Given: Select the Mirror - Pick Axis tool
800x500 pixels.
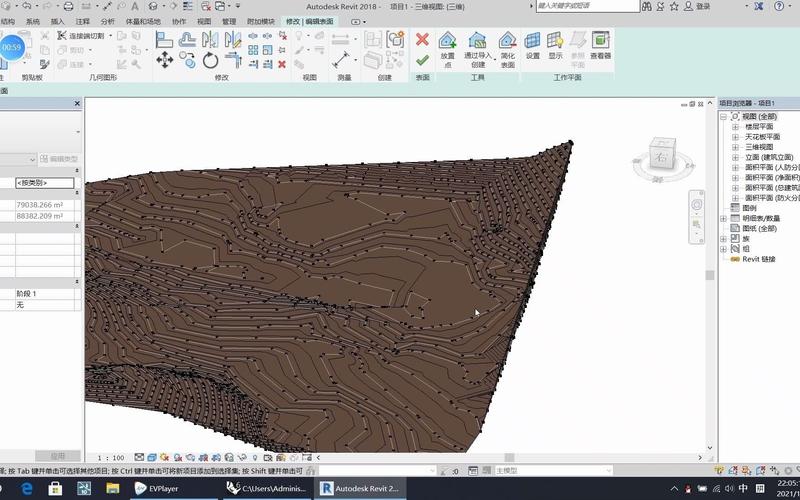Looking at the screenshot, I should pos(210,39).
